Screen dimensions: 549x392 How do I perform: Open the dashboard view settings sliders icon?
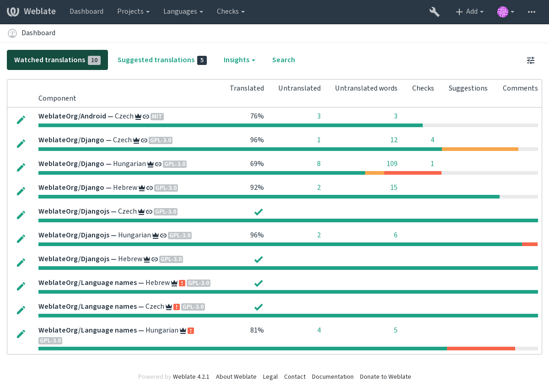531,60
